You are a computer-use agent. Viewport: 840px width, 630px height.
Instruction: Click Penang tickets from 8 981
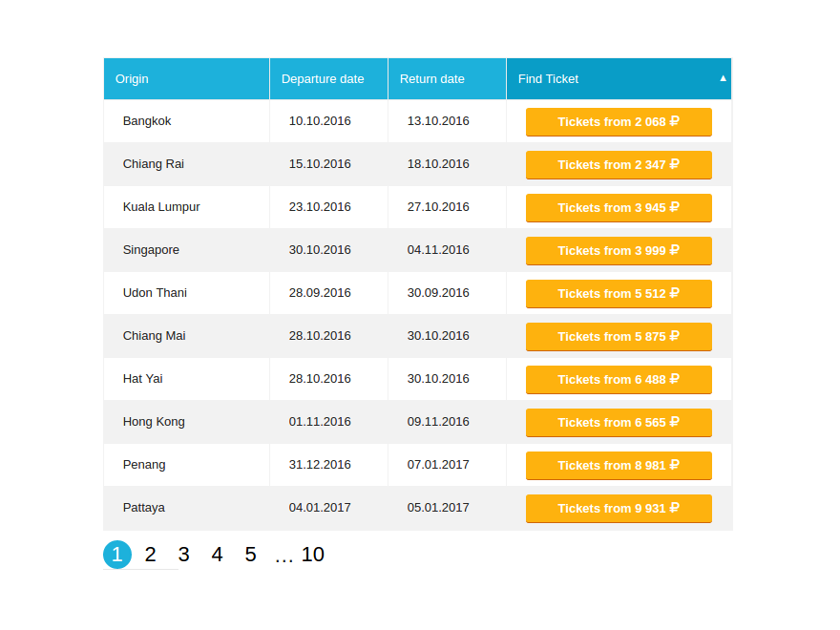[x=619, y=466]
